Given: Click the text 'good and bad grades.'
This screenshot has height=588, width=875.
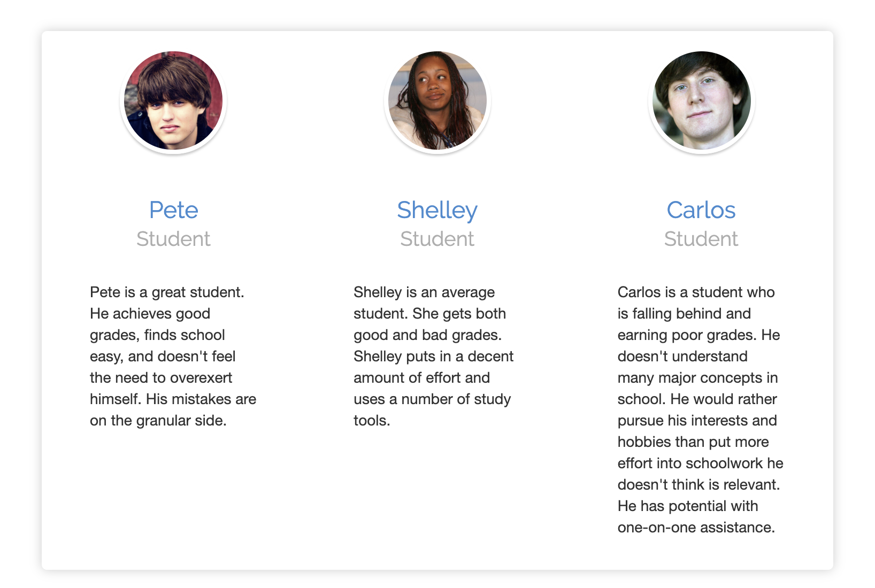Looking at the screenshot, I should pyautogui.click(x=427, y=335).
